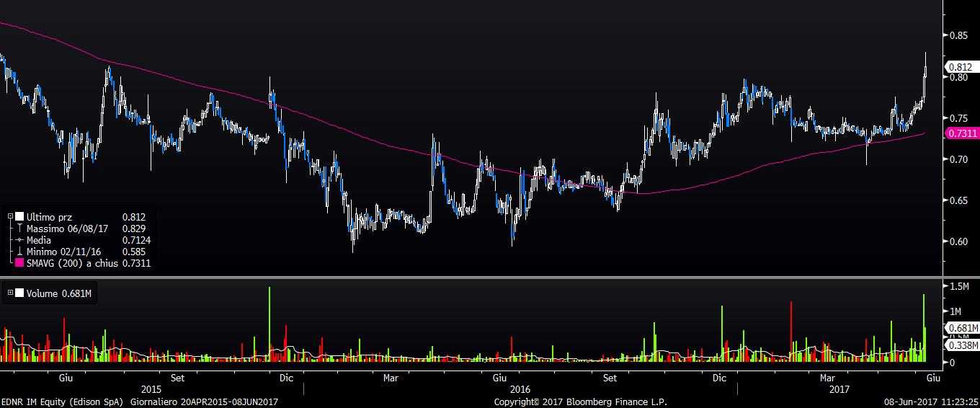The image size is (980, 408).
Task: Click the Copyright 2017 Bloomberg Finance L.P. text
Action: pos(580,402)
